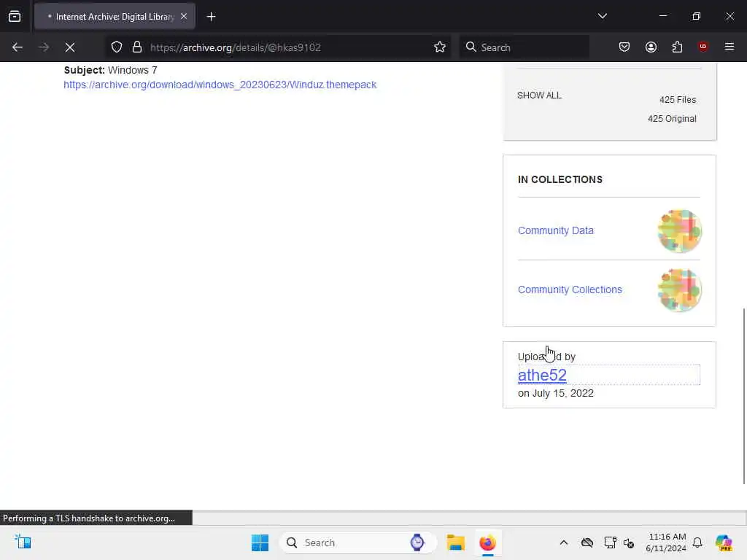Open the uBlock Origin extension icon
This screenshot has width=747, height=560.
click(x=703, y=47)
